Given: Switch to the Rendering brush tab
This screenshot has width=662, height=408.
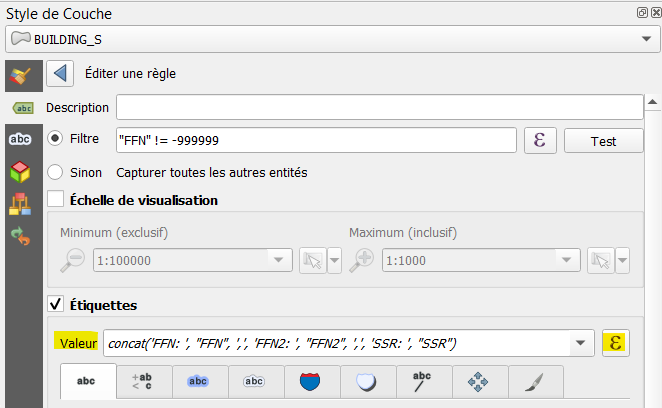Looking at the screenshot, I should 536,382.
